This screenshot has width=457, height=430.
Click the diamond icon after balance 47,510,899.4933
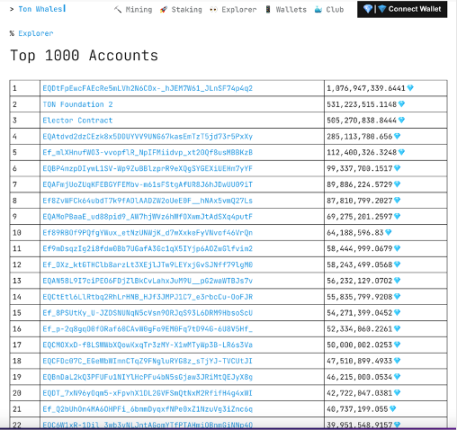coord(397,360)
